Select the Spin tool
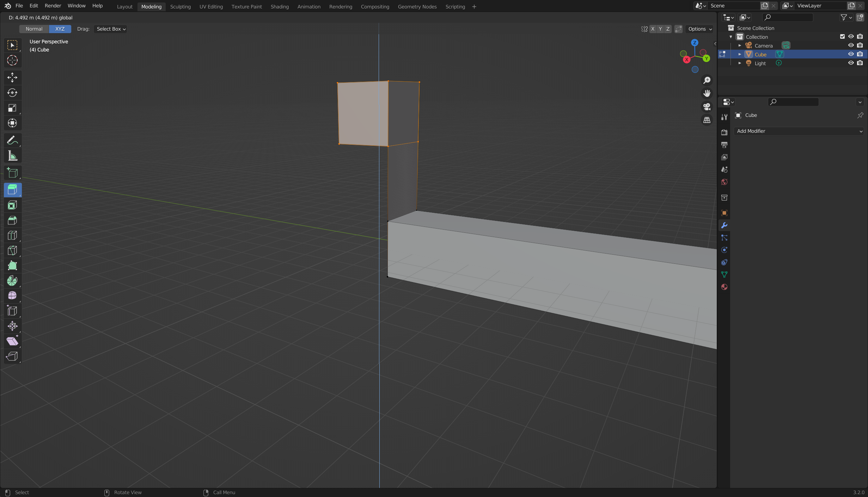 click(12, 281)
